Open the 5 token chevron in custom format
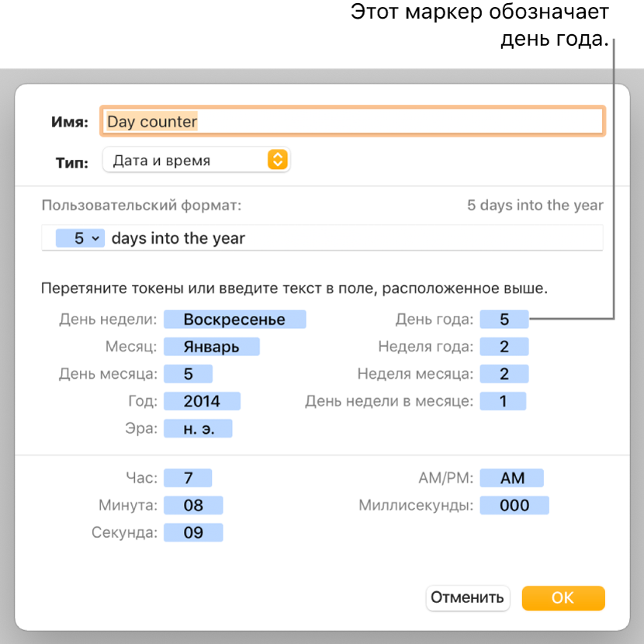644x644 pixels. (x=95, y=239)
